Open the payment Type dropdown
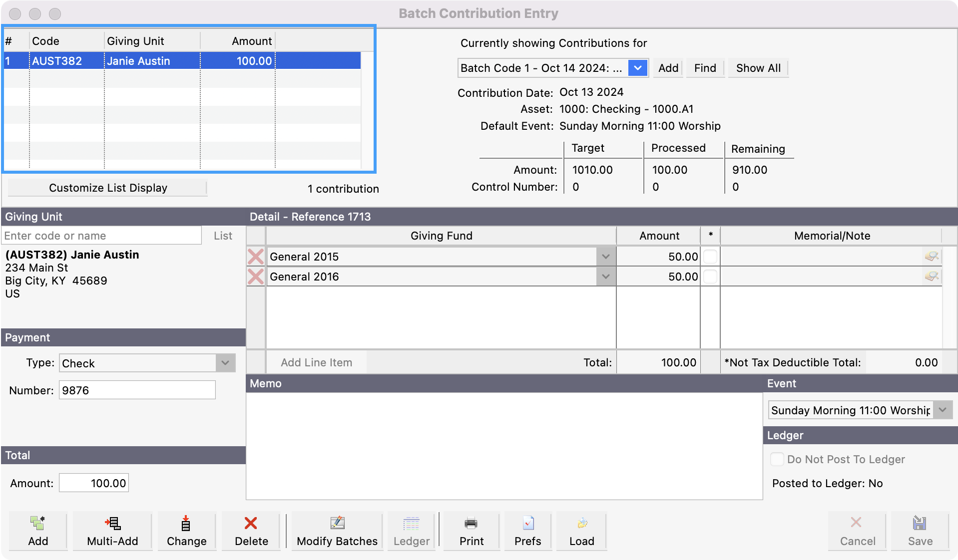958x560 pixels. (225, 363)
